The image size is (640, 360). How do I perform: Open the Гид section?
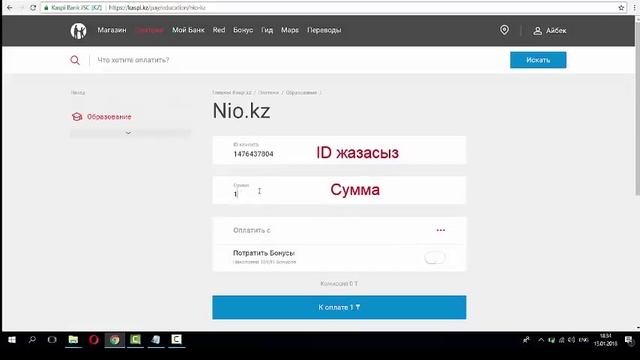point(267,30)
